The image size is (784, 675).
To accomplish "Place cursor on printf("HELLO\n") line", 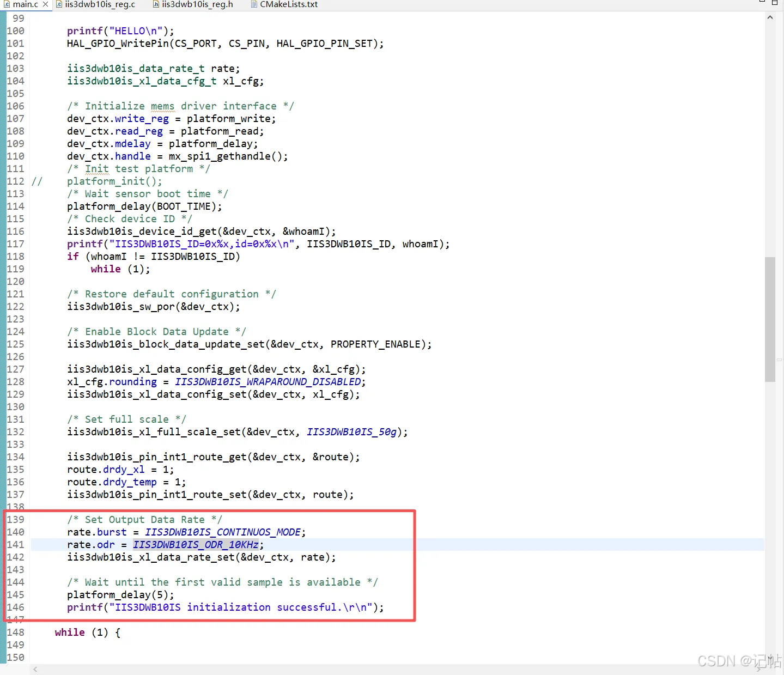I will (x=120, y=31).
